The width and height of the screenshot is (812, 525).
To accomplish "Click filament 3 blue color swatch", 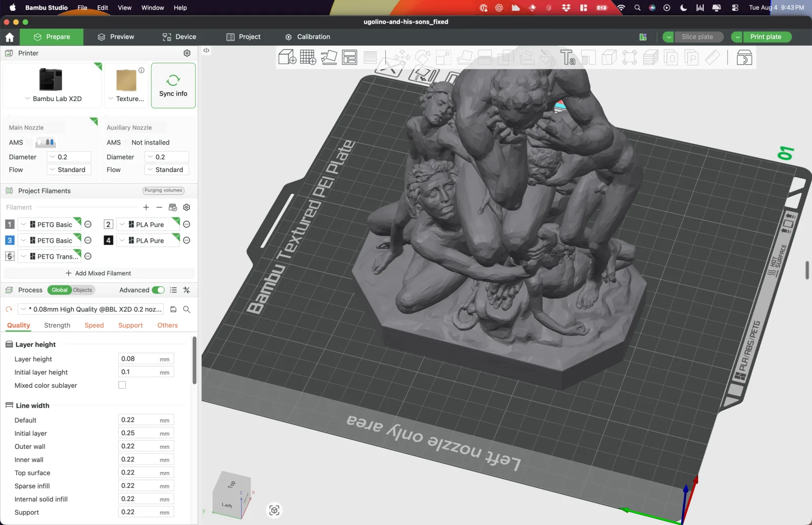I will (10, 240).
